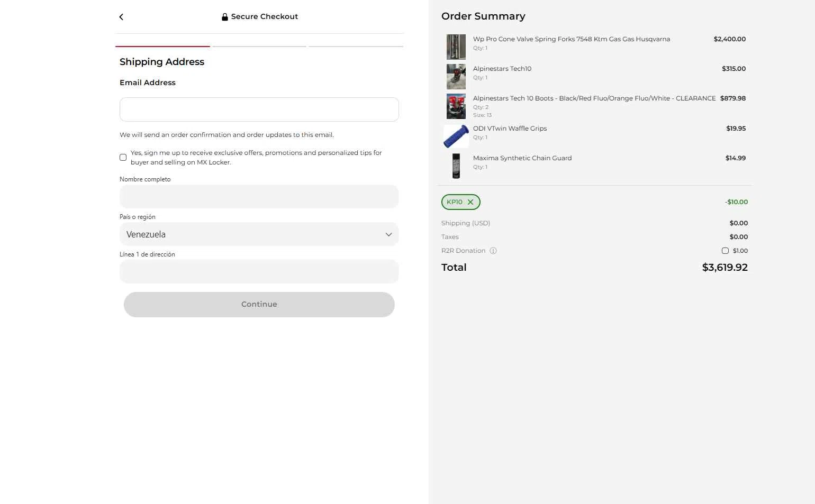The image size is (815, 504).
Task: Open the R2R Donation info icon
Action: 493,251
